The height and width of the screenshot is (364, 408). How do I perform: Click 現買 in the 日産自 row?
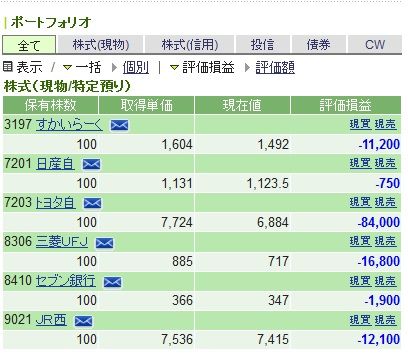[360, 163]
